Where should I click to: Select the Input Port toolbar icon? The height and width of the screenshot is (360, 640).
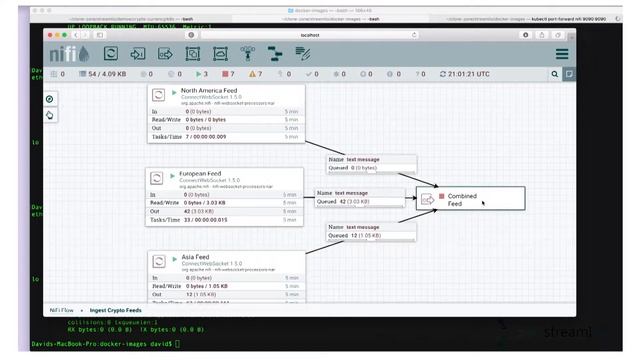138,54
